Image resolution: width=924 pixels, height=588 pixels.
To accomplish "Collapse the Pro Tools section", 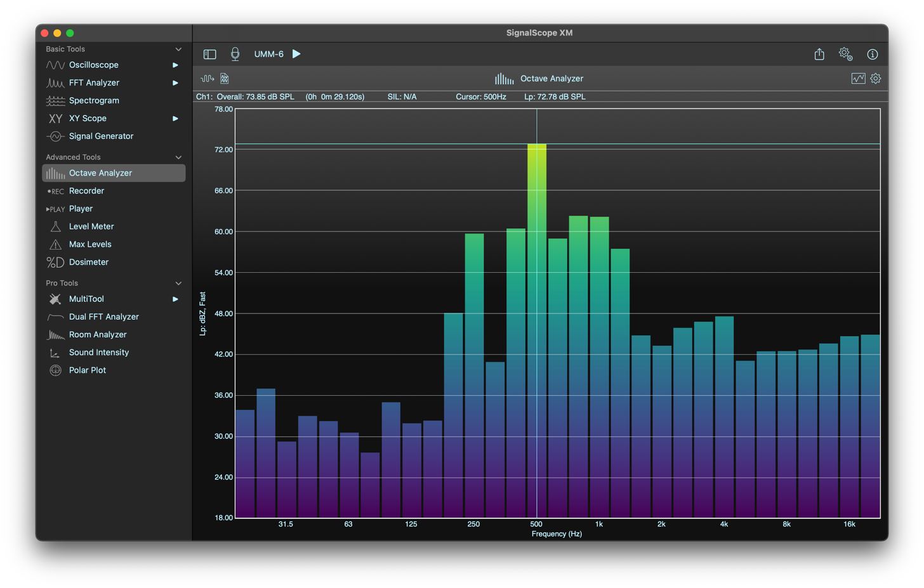I will click(178, 284).
